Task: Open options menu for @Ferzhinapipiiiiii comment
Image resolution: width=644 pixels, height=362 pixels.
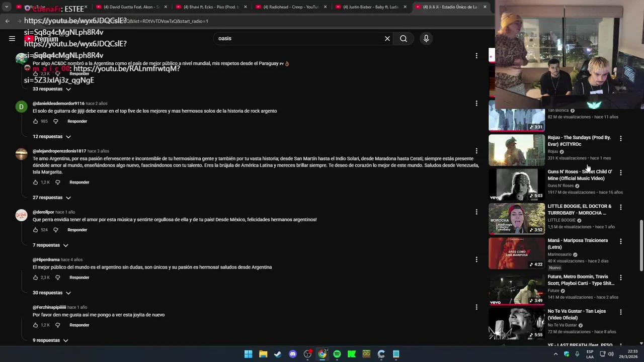Action: [476, 307]
